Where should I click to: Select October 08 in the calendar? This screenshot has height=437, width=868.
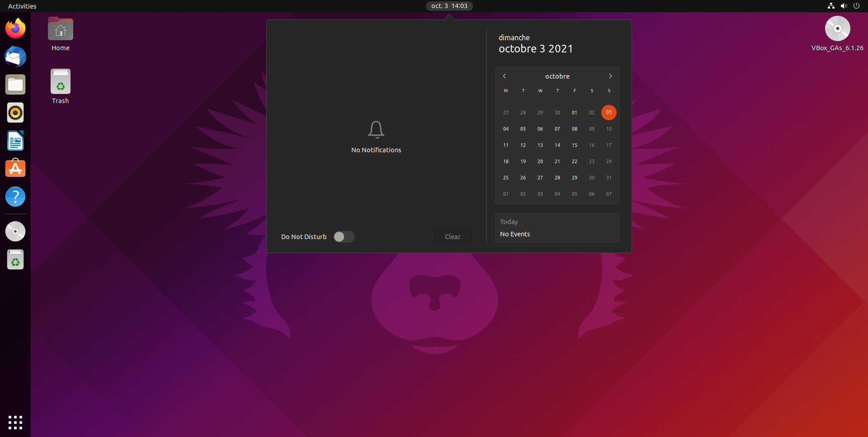click(575, 129)
